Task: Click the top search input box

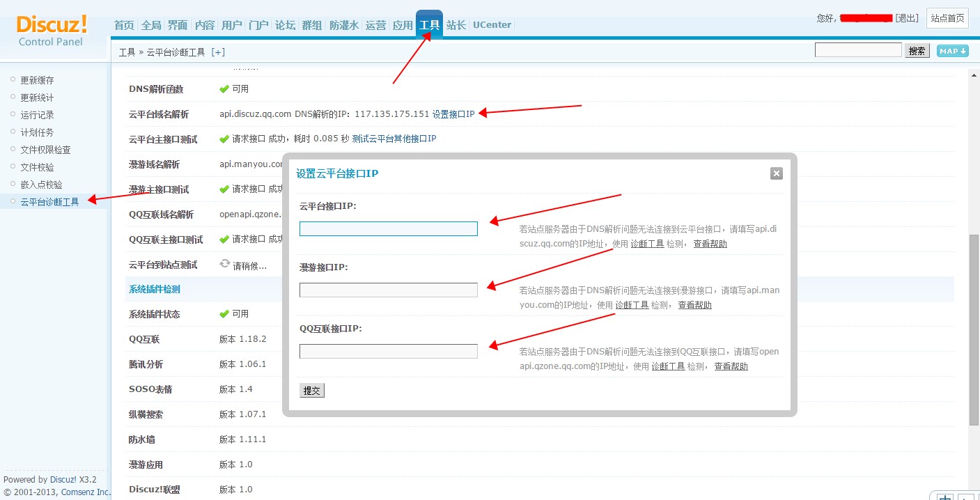Action: click(858, 50)
